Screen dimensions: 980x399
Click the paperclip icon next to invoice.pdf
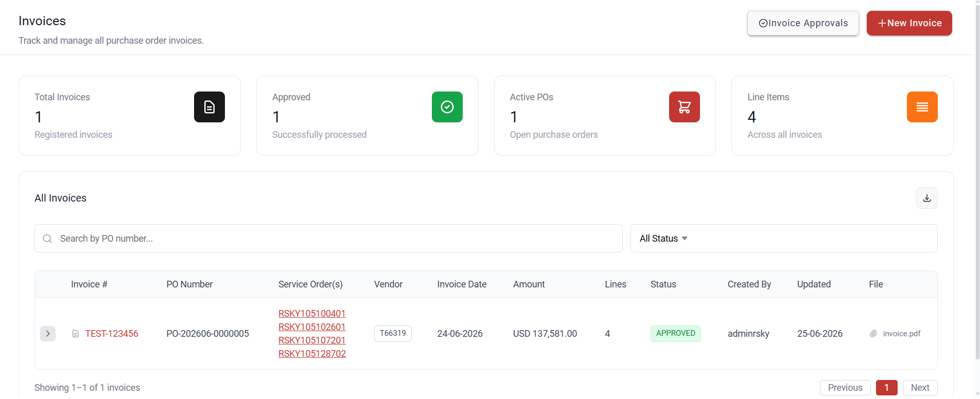[x=873, y=334]
